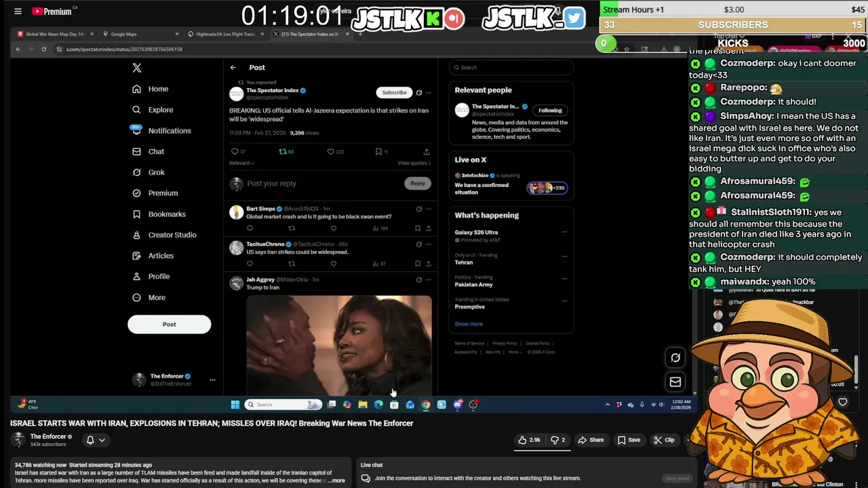868x488 pixels.
Task: Switch to the Google Maps browser tab
Action: (x=140, y=34)
